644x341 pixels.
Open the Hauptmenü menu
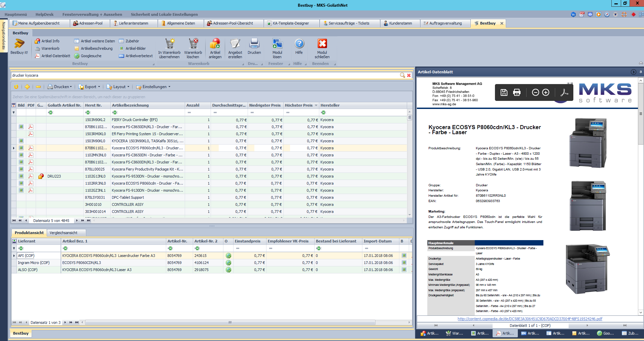click(x=16, y=14)
